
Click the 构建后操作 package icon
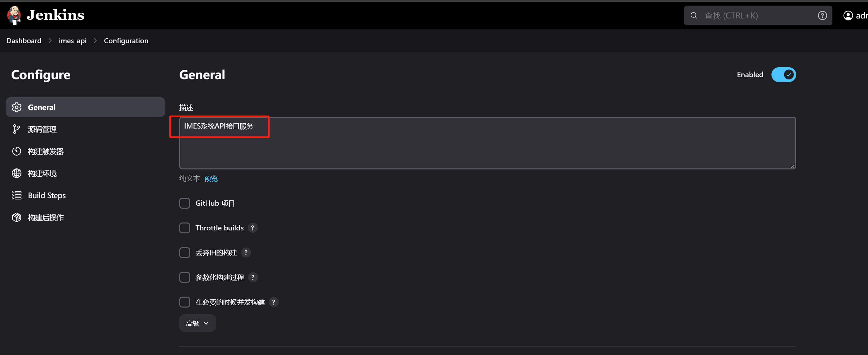tap(16, 218)
